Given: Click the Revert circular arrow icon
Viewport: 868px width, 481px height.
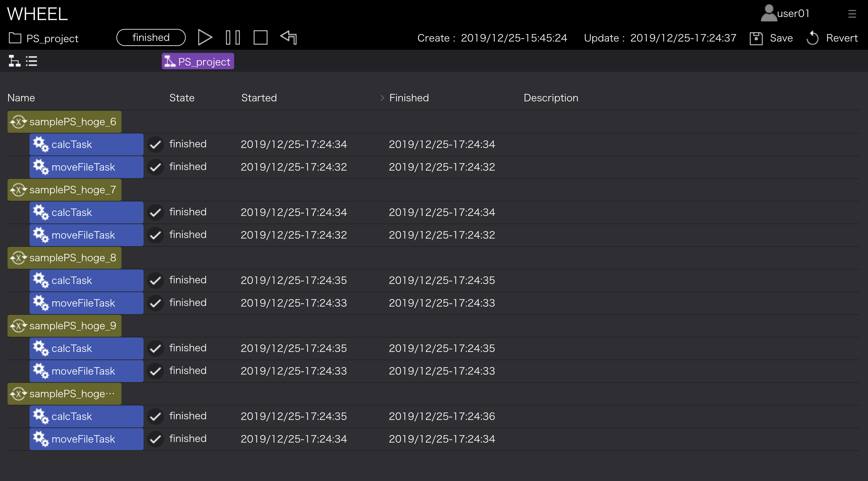Looking at the screenshot, I should tap(812, 38).
